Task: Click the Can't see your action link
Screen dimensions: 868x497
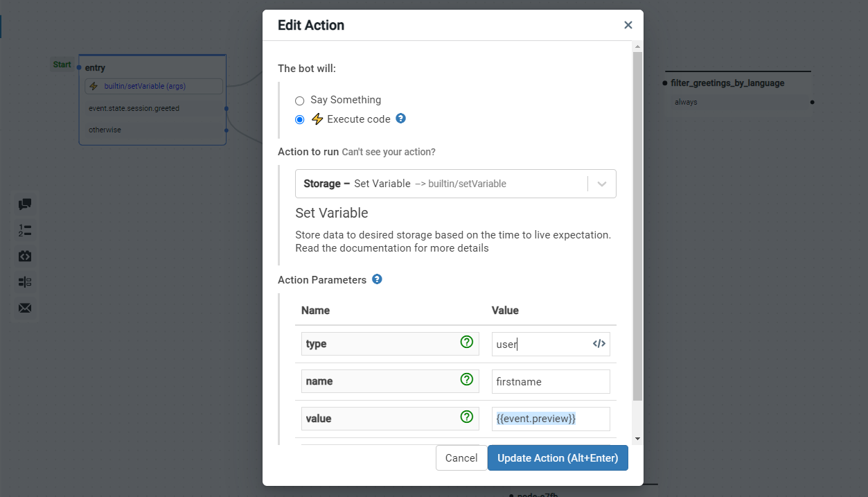Action: point(389,152)
